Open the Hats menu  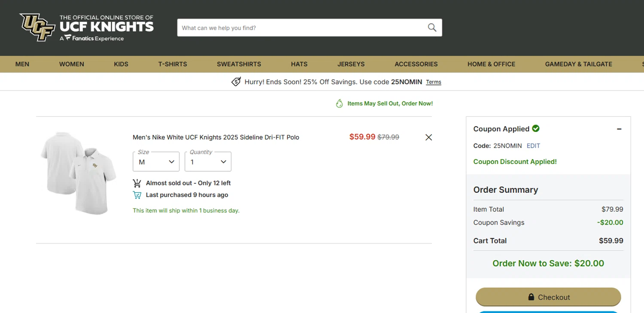[299, 64]
